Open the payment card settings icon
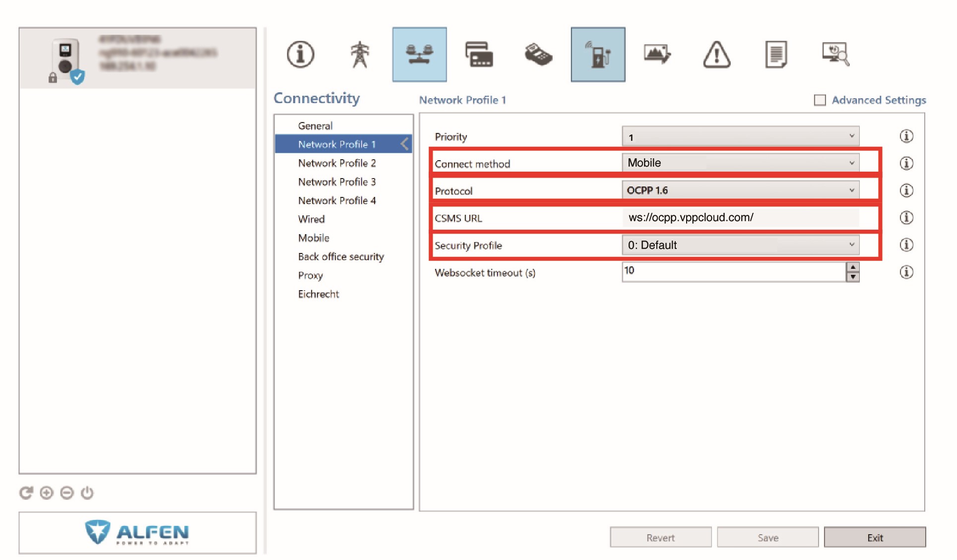Viewport: 957px width, 560px height. point(479,54)
